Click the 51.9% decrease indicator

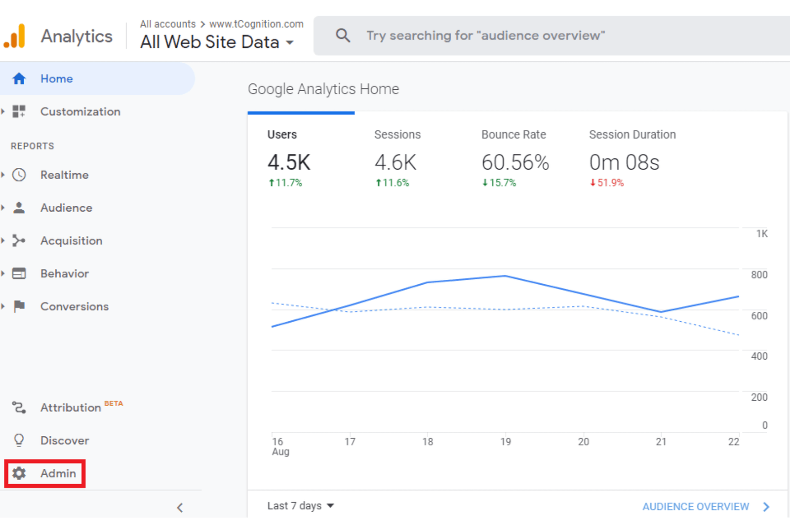(x=607, y=183)
